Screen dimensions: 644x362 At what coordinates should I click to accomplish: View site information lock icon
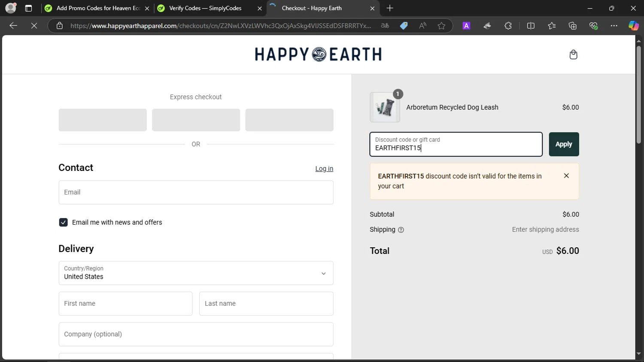[60, 26]
